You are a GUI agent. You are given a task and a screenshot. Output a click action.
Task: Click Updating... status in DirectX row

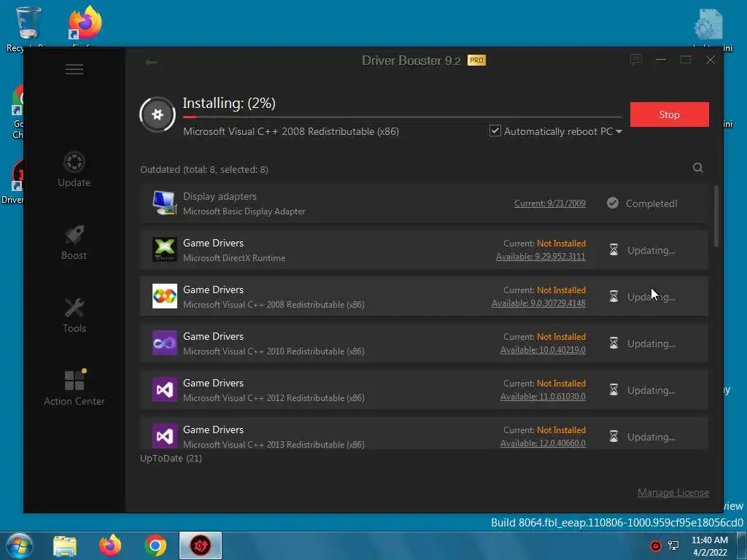point(651,250)
